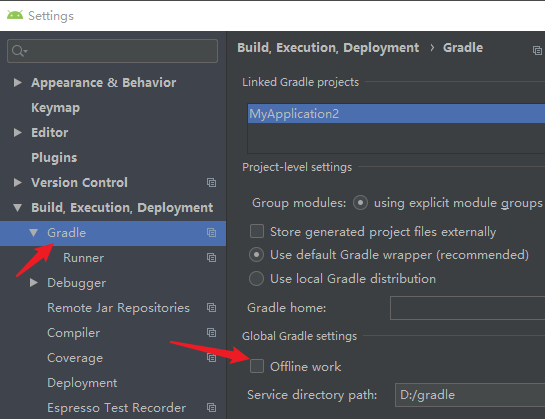Select Use default Gradle wrapper option
The width and height of the screenshot is (545, 419).
point(257,255)
